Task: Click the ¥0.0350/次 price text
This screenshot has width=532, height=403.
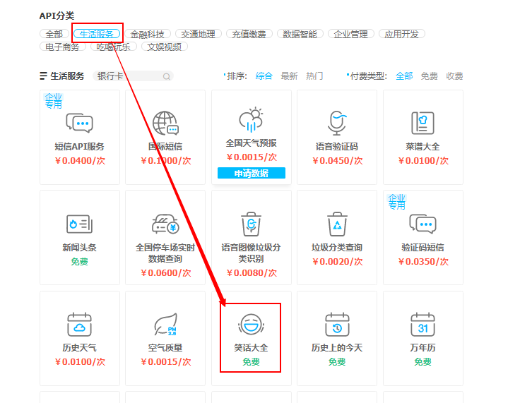Action: [x=423, y=262]
